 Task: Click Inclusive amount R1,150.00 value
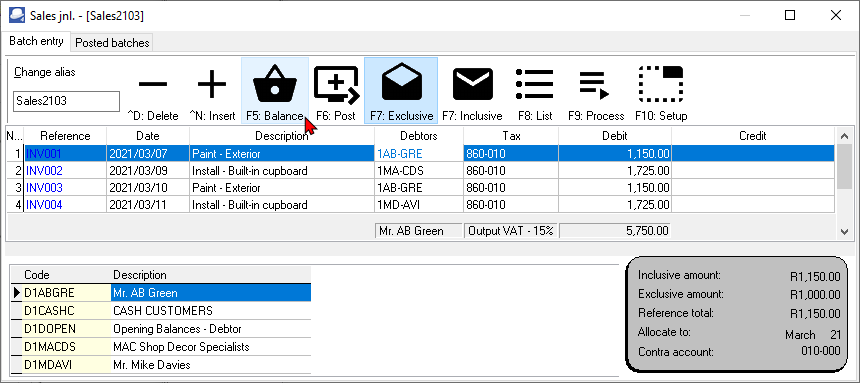pyautogui.click(x=814, y=277)
